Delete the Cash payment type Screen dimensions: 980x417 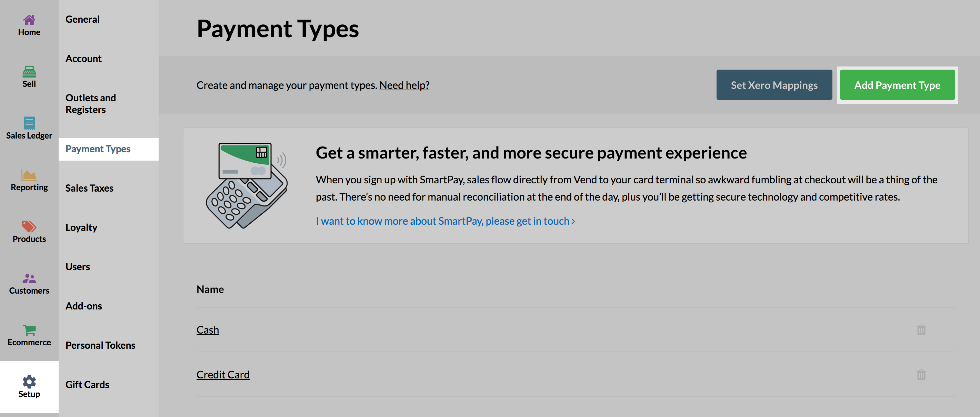point(921,329)
